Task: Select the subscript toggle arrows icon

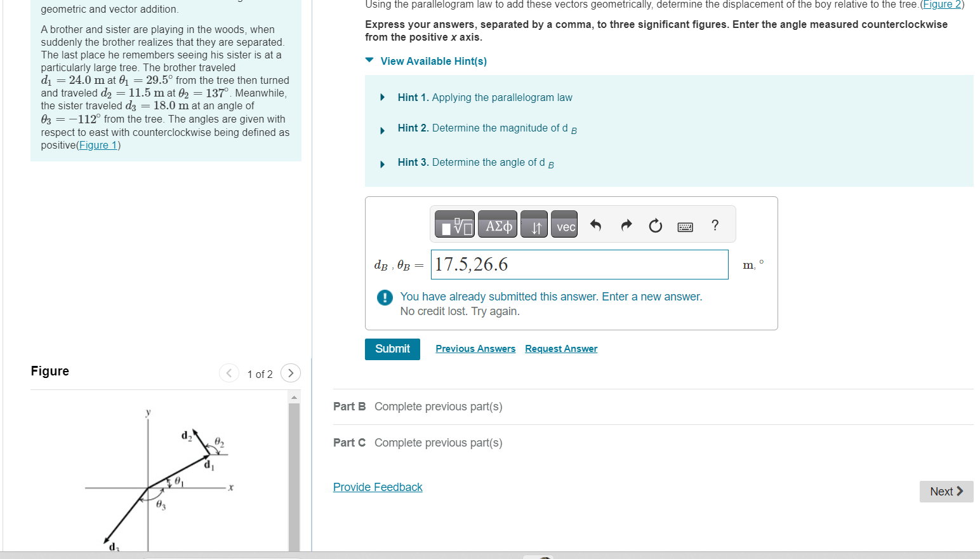Action: (x=533, y=224)
